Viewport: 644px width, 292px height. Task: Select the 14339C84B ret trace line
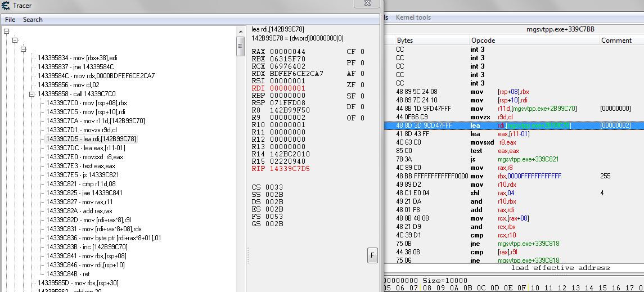pyautogui.click(x=67, y=274)
